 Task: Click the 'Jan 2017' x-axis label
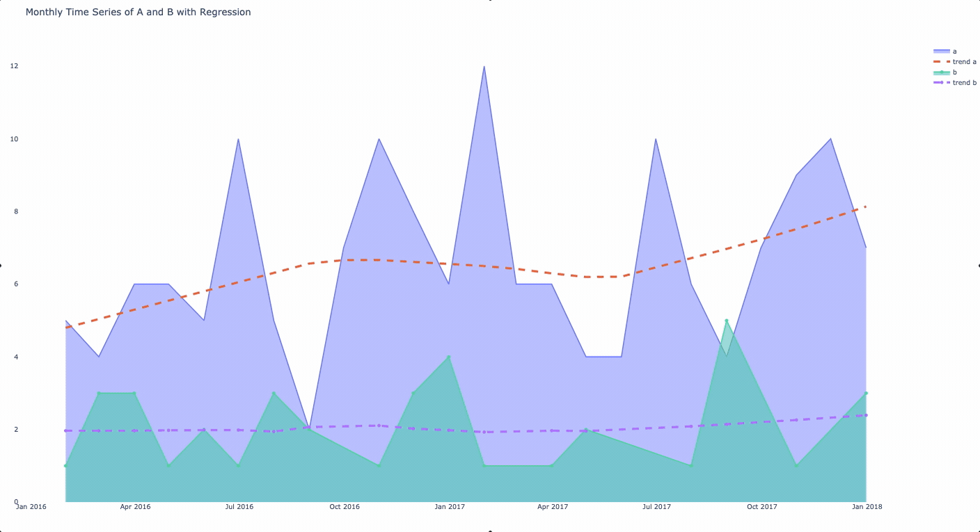pyautogui.click(x=450, y=507)
